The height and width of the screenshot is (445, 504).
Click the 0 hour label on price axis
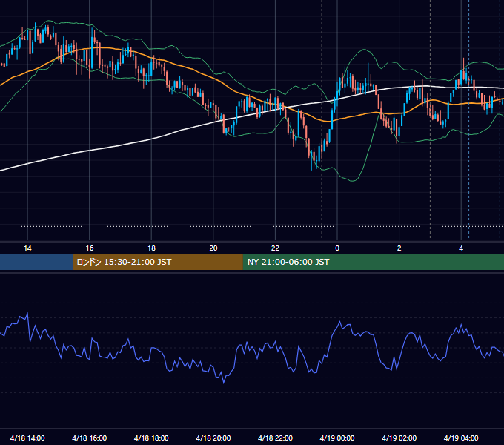tap(337, 248)
